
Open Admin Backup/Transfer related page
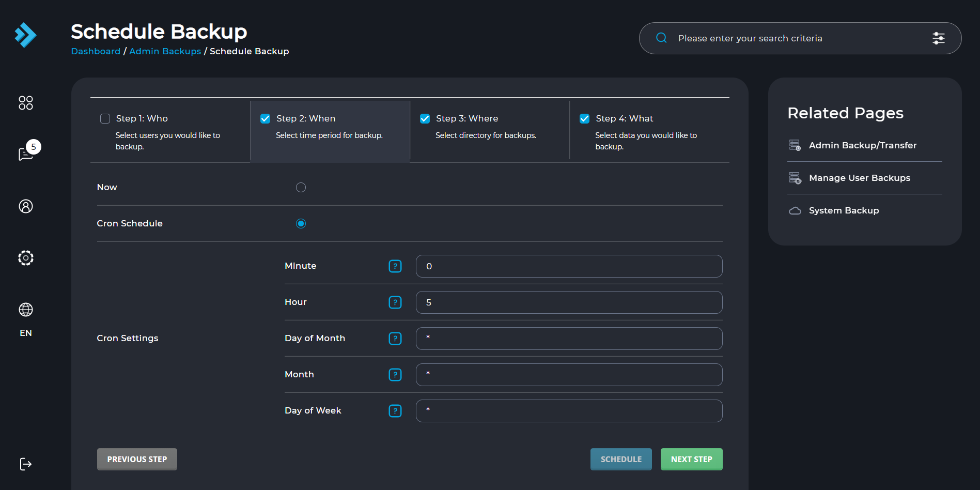tap(863, 145)
